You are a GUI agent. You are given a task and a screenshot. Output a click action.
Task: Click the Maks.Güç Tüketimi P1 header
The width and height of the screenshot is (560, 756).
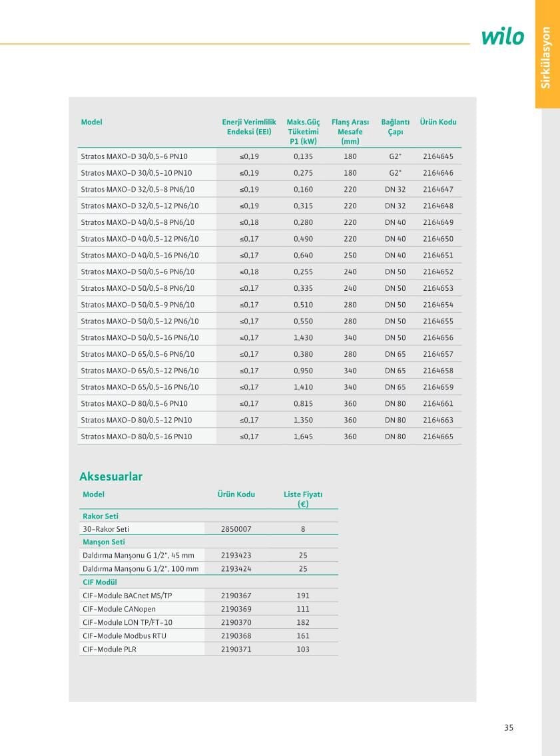303,132
